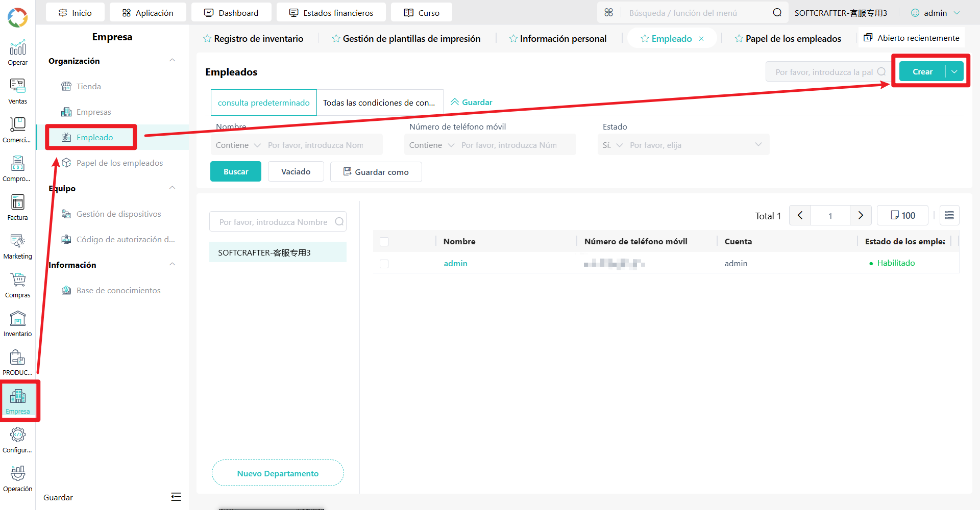This screenshot has width=980, height=510.
Task: Open the Crear button dropdown arrow
Action: coord(954,72)
